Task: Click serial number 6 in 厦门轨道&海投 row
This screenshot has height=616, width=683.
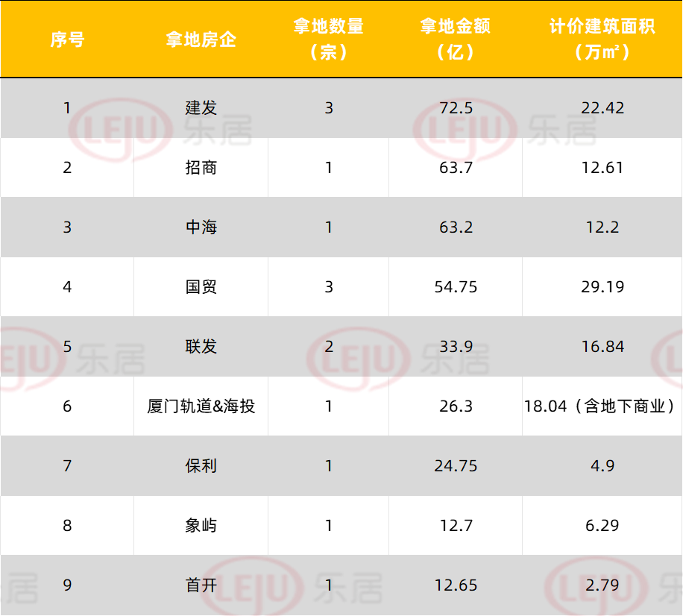Action: 67,406
